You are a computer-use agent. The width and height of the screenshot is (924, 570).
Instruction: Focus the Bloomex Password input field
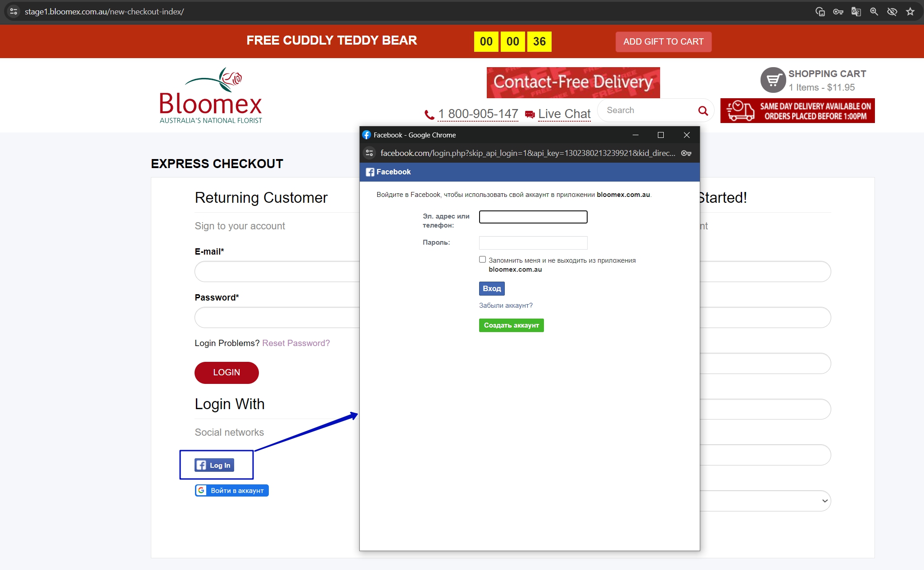click(277, 317)
